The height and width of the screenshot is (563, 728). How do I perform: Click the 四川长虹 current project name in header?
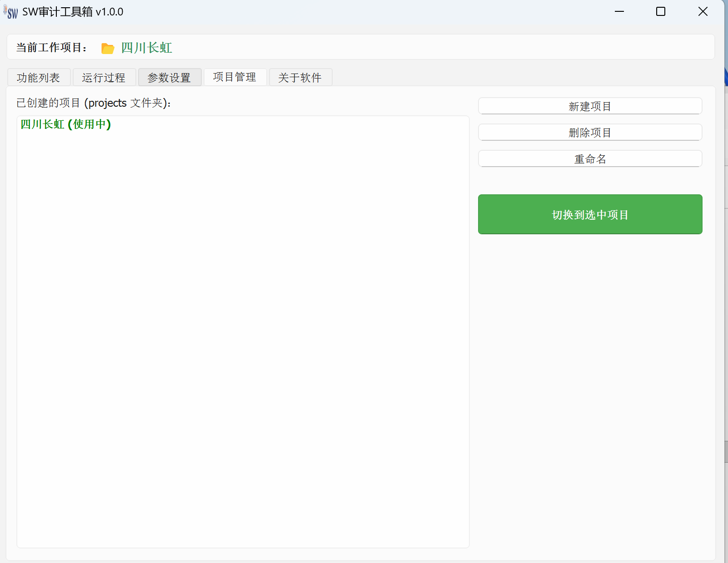pos(146,48)
